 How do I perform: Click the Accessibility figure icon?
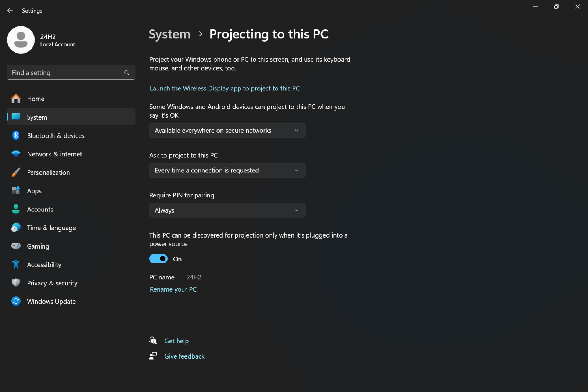click(x=16, y=264)
